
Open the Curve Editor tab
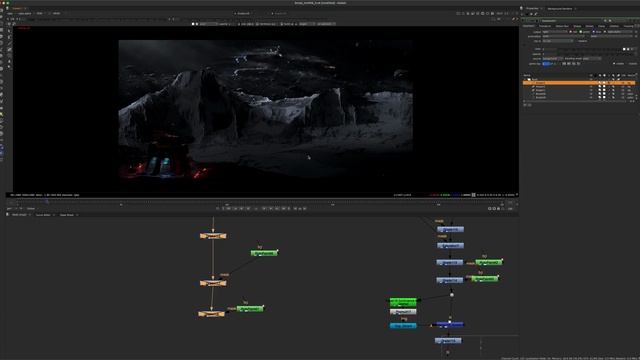pyautogui.click(x=43, y=215)
